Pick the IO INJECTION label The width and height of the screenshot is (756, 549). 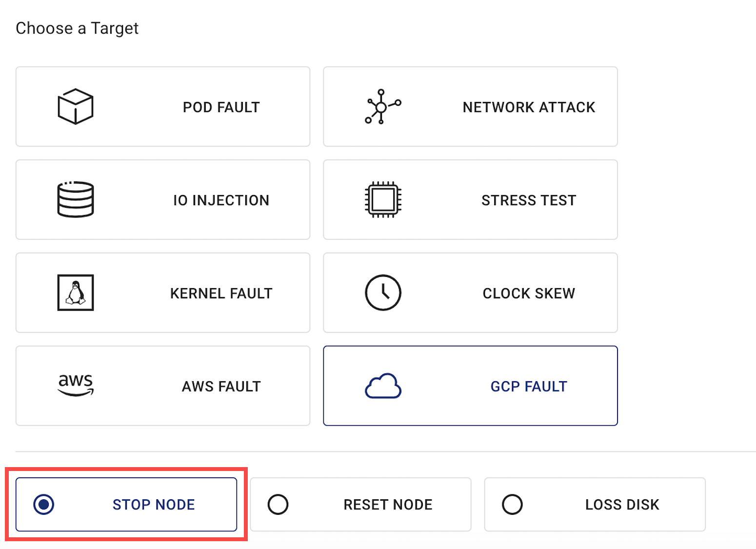pyautogui.click(x=221, y=200)
